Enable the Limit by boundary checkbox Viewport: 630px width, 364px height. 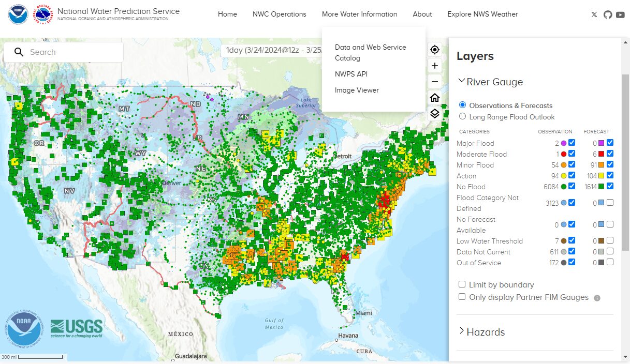(462, 284)
